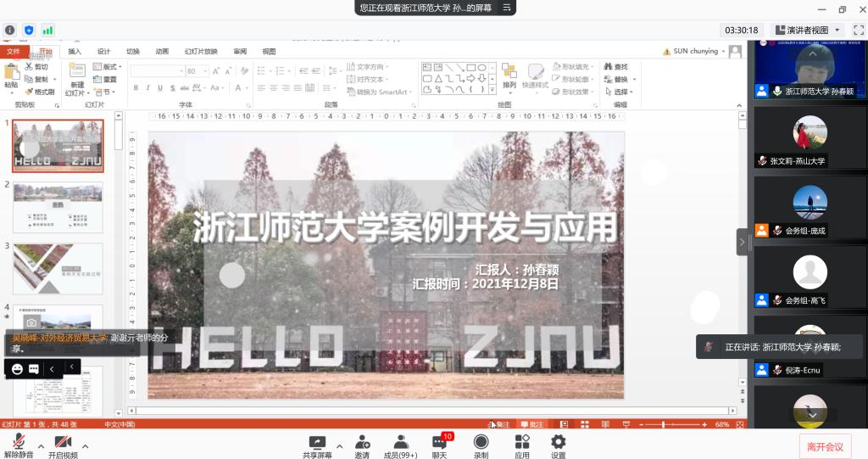Collapse the participant video side panel

[x=742, y=242]
